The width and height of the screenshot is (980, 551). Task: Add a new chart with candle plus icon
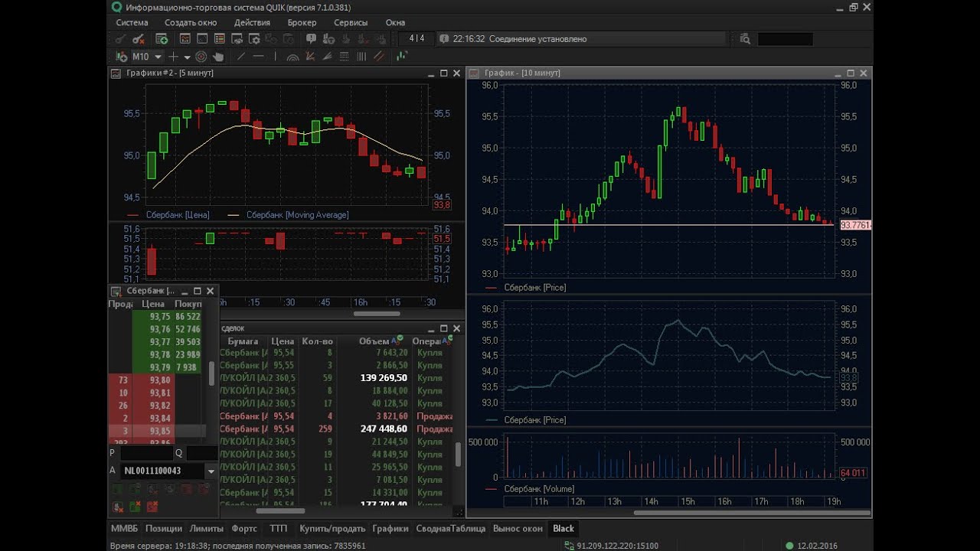(121, 57)
